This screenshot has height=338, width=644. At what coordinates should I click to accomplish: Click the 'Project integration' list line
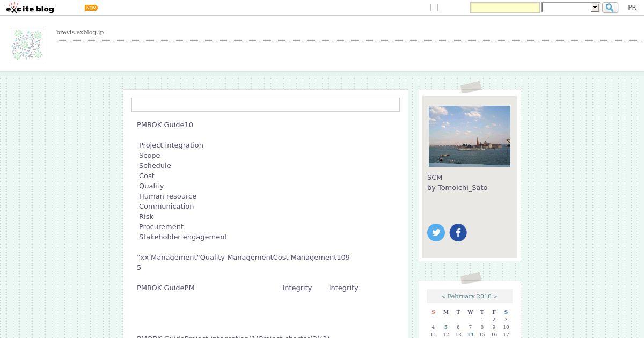click(171, 145)
